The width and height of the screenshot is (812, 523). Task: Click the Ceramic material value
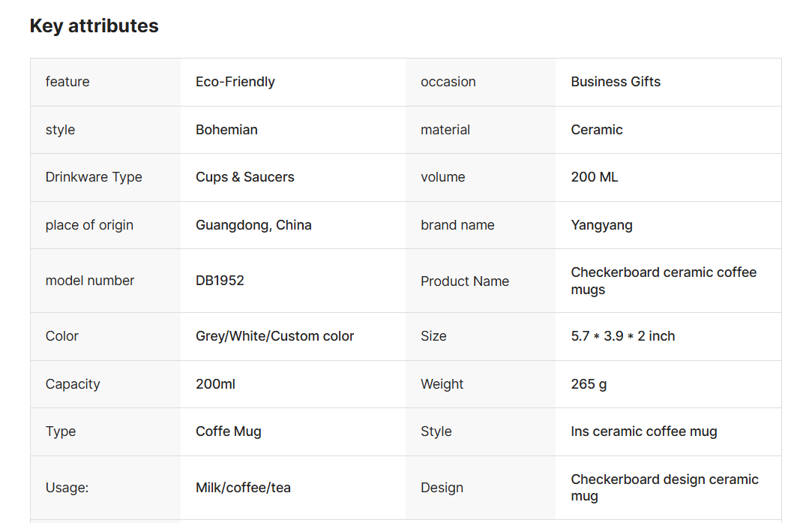point(597,130)
